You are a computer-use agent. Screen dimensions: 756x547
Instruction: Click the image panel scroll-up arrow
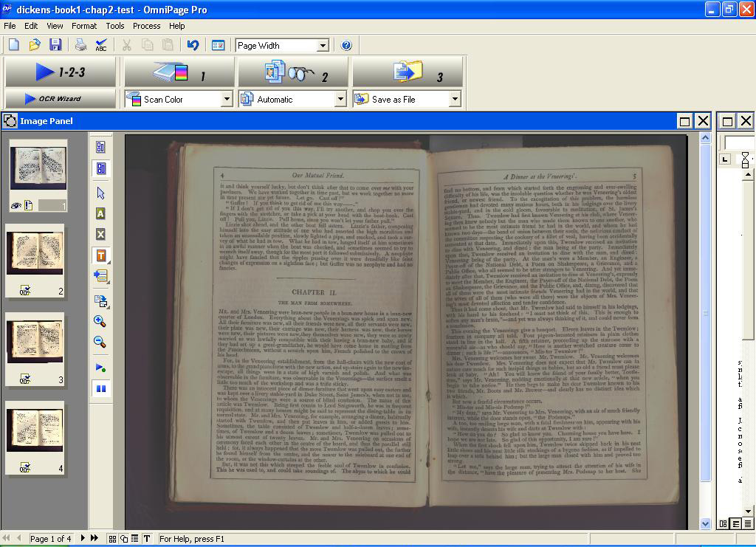[x=705, y=138]
